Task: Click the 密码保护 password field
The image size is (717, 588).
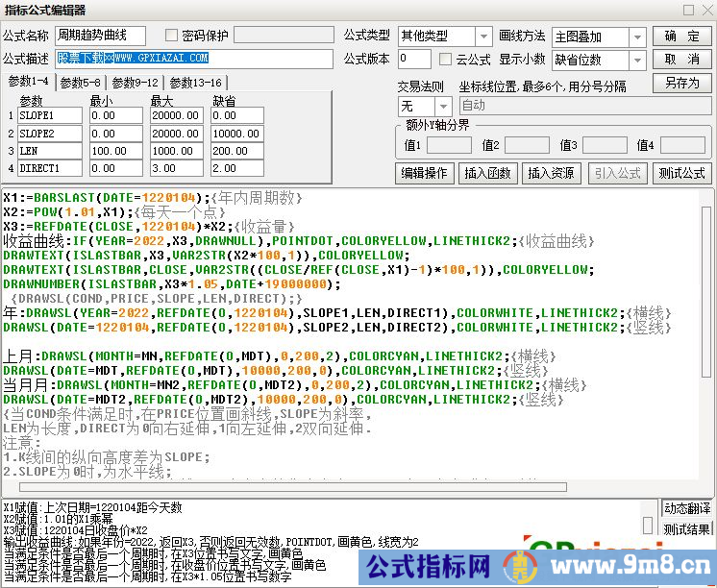Action: (284, 36)
